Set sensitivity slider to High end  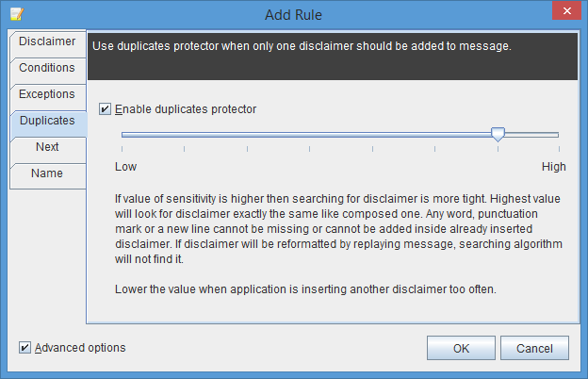coord(559,135)
